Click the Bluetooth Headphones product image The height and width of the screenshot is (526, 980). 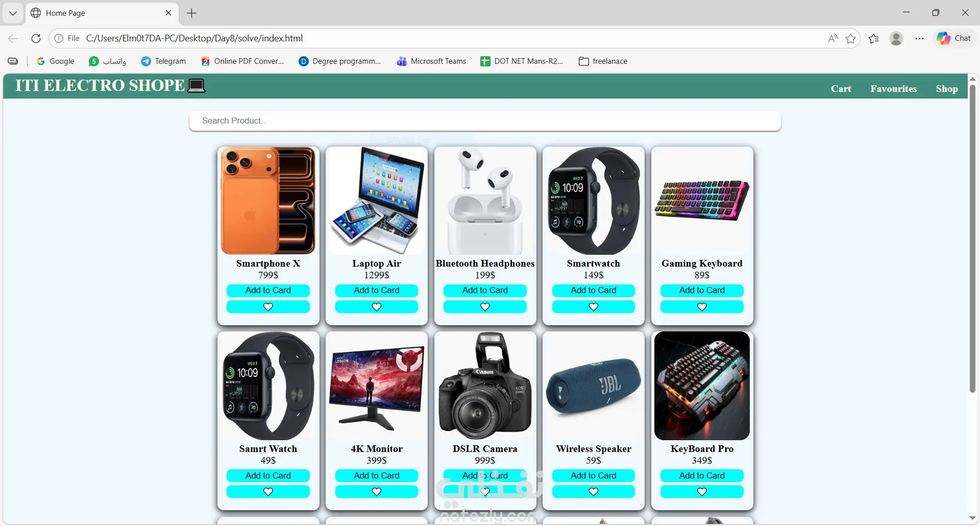(485, 201)
